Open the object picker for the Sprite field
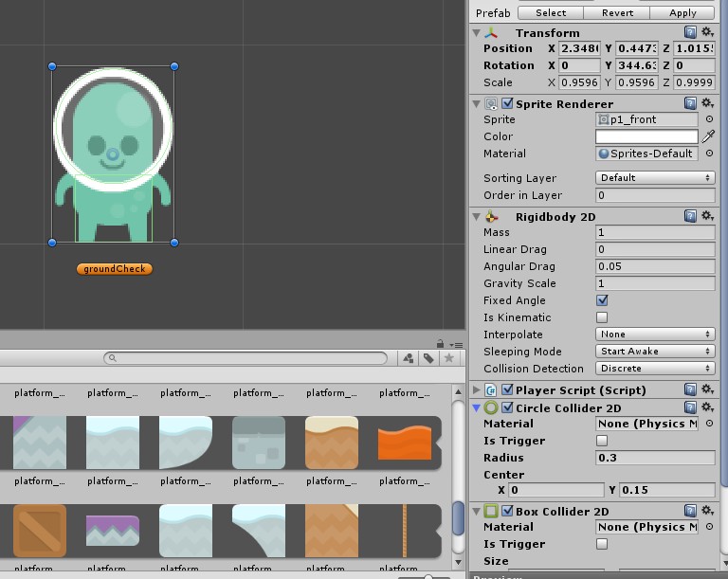 [709, 119]
